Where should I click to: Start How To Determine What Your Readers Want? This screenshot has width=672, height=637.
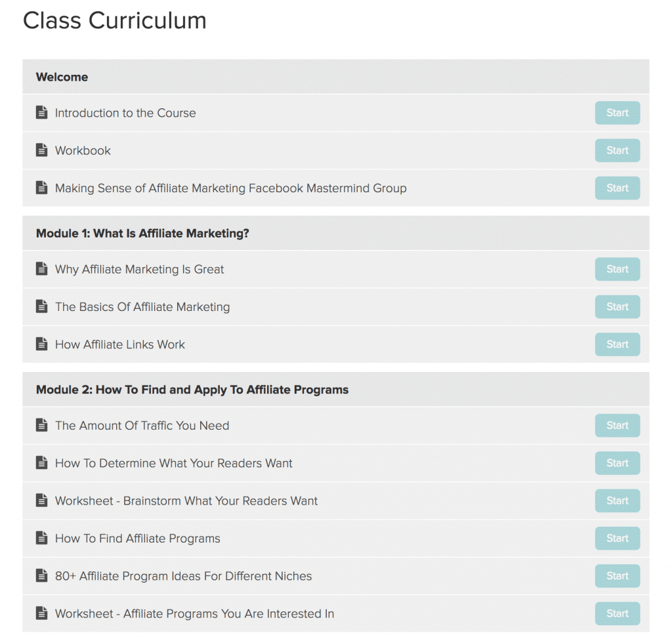pos(617,463)
